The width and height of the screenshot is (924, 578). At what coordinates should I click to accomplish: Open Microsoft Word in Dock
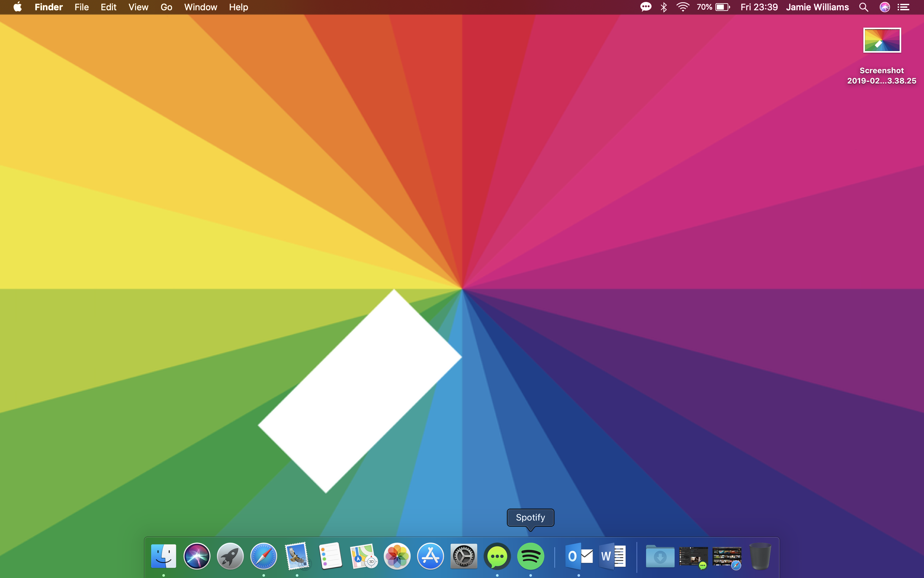click(x=612, y=556)
